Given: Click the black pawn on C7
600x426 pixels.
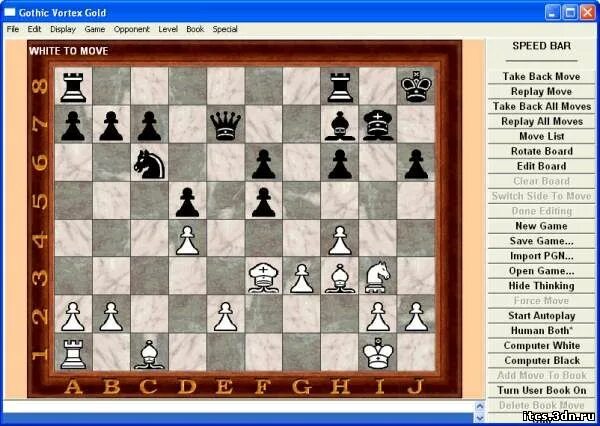Looking at the screenshot, I should pos(149,126).
